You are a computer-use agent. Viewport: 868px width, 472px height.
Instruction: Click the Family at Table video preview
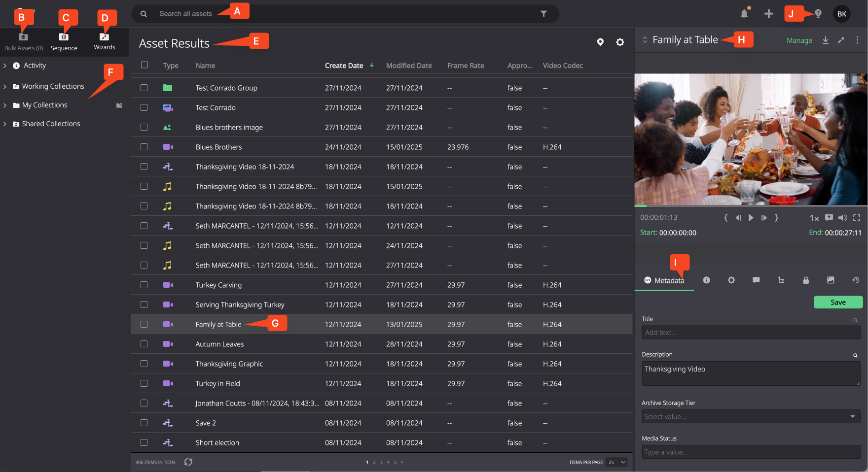click(751, 139)
